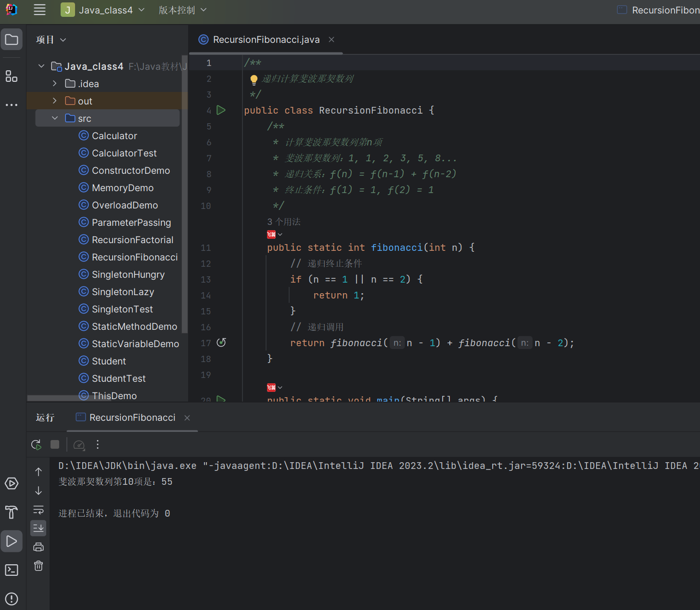The width and height of the screenshot is (700, 610).
Task: Select RecursionFibonacci class in project tree
Action: [x=135, y=257]
